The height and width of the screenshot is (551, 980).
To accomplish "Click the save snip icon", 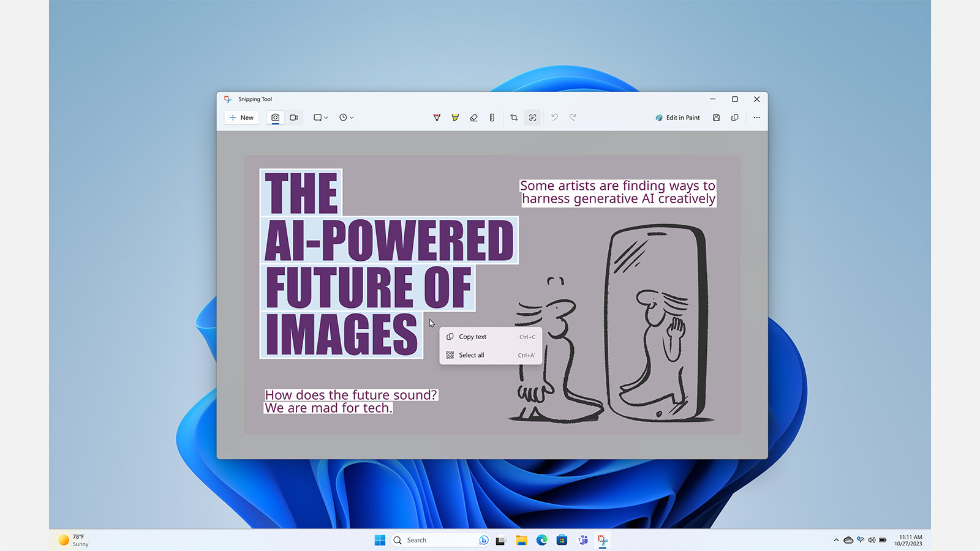I will (716, 118).
